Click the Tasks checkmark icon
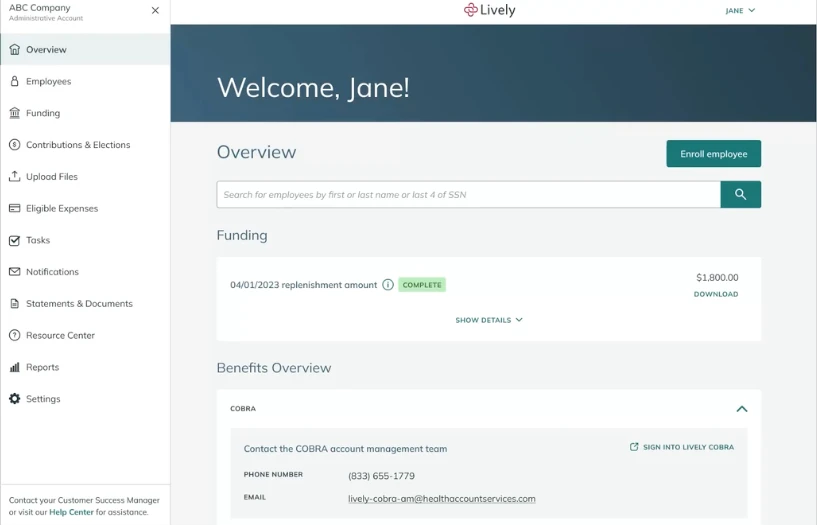This screenshot has height=525, width=817. [x=15, y=240]
